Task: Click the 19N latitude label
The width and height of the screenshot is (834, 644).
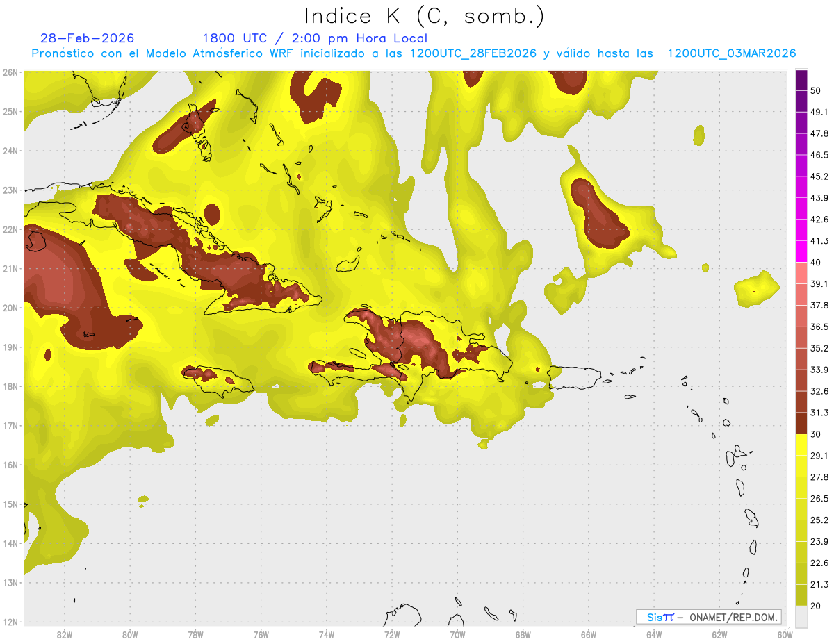Action: 10,347
